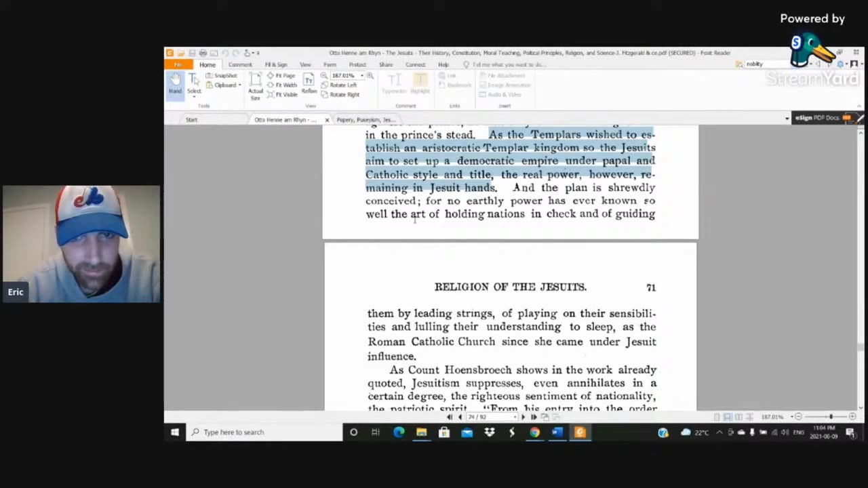Open the Windows notification center
This screenshot has width=868, height=488.
click(850, 432)
